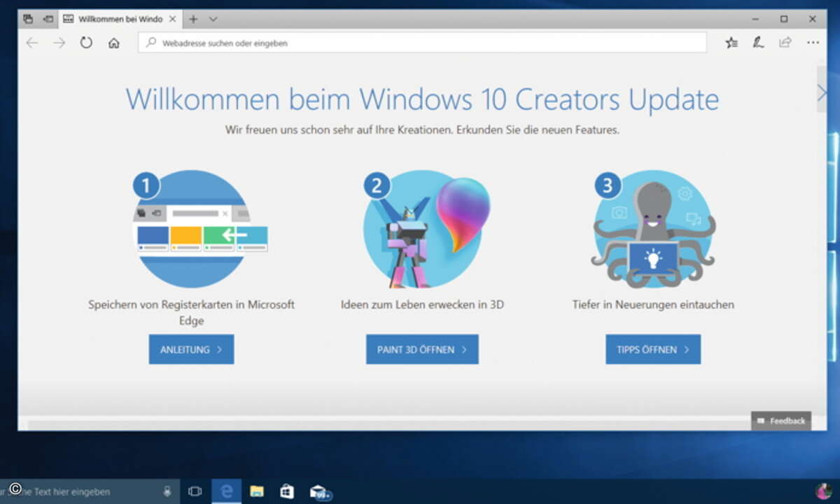Focus the Webadresse suchen oder eingeben field
This screenshot has height=504, width=840.
pyautogui.click(x=422, y=43)
